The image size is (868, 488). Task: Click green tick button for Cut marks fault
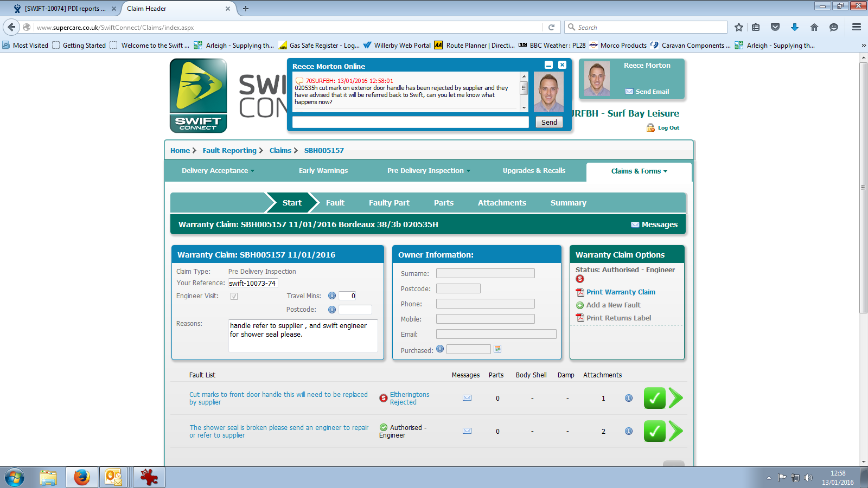(x=655, y=398)
